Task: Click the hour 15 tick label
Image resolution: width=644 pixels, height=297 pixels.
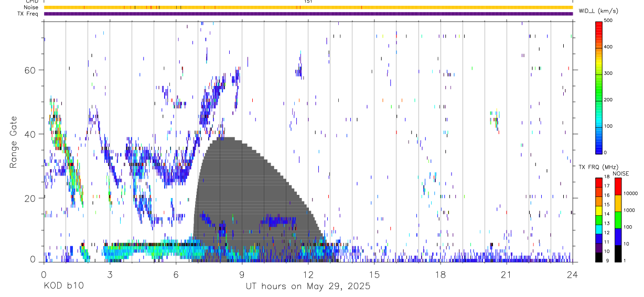Action: [374, 274]
